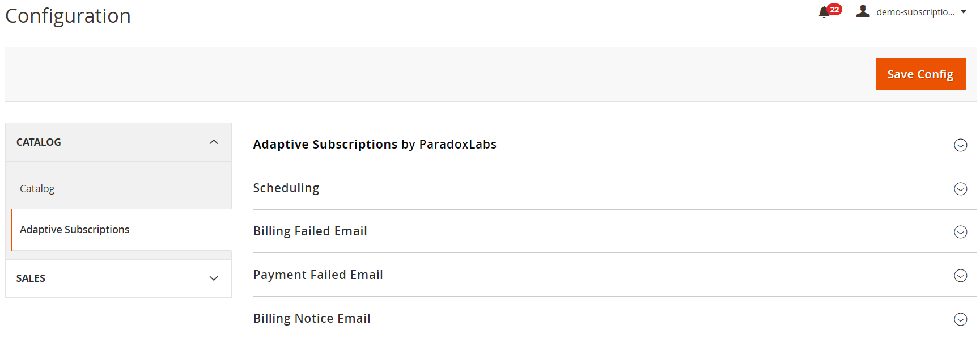
Task: Click the red 22 notification badge
Action: 834,9
